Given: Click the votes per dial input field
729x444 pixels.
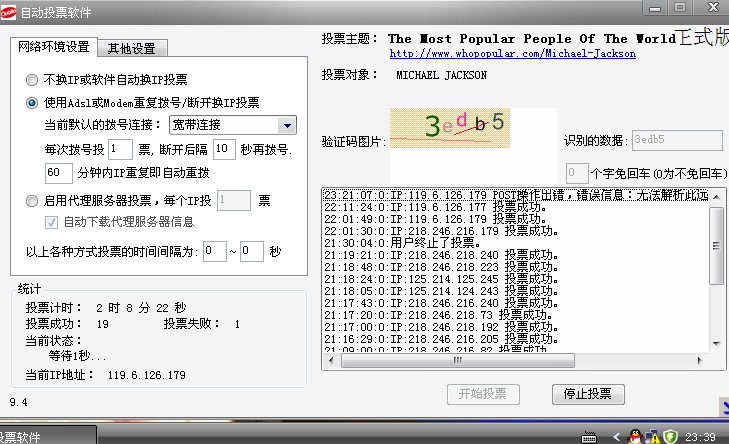Looking at the screenshot, I should click(120, 149).
